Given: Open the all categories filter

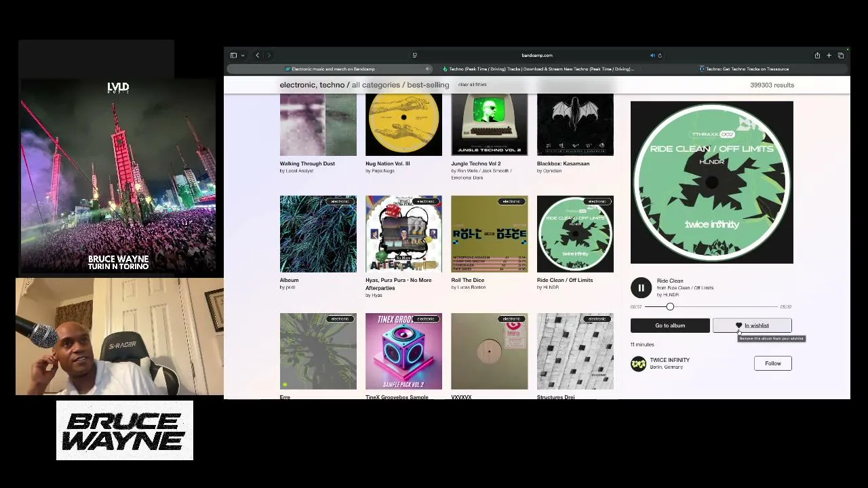Looking at the screenshot, I should coord(376,85).
